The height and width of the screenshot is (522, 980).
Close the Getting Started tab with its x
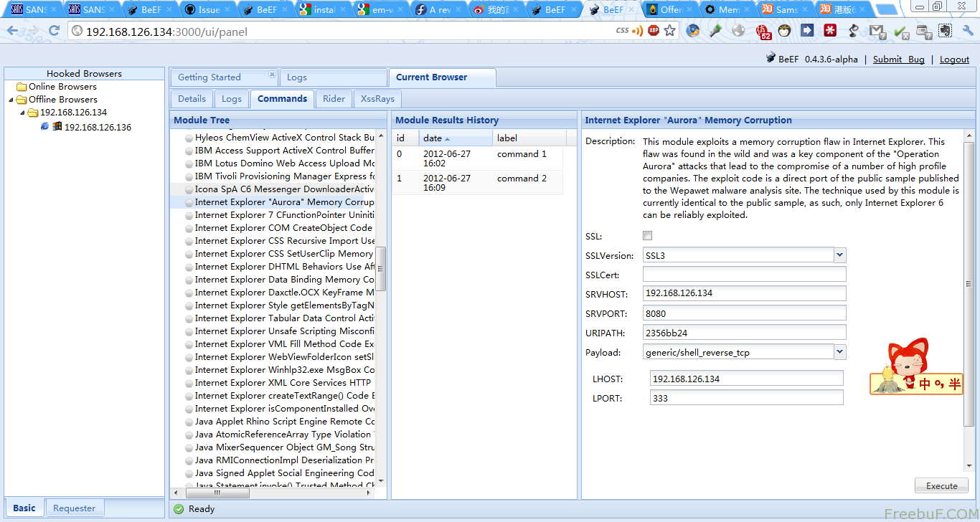coord(272,75)
